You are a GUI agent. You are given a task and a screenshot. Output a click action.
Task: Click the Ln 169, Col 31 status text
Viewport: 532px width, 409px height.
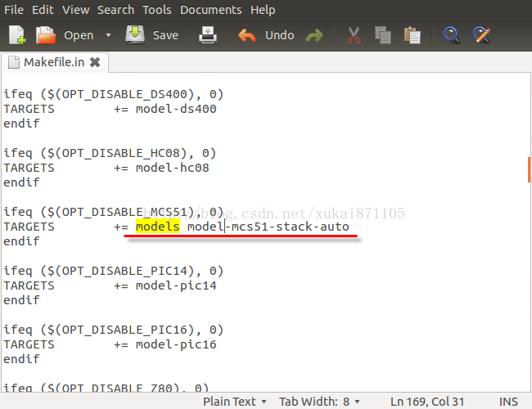[426, 402]
